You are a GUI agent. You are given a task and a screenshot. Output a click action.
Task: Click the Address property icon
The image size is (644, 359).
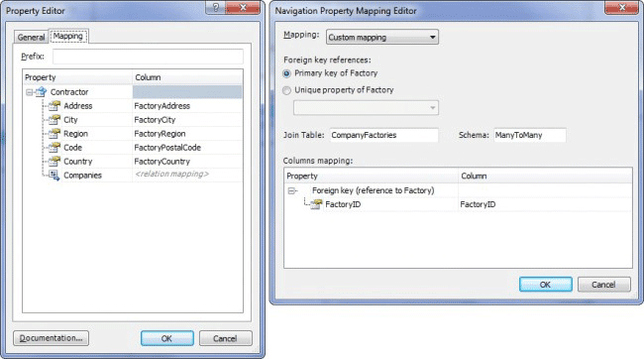coord(54,106)
